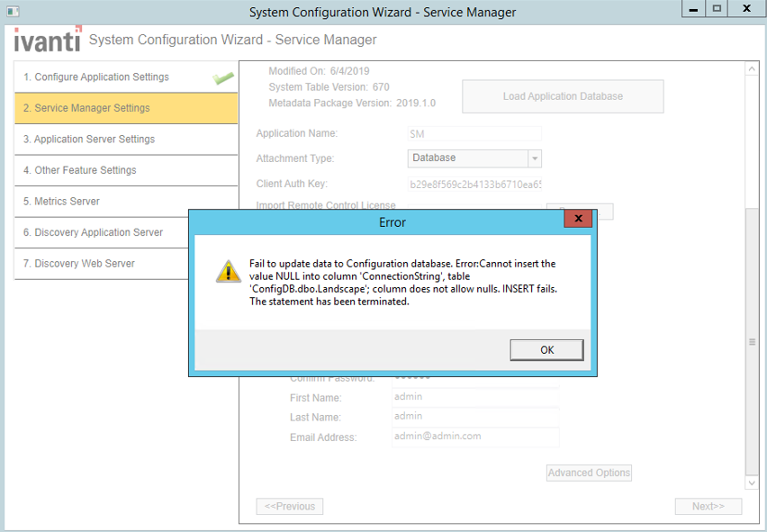Close the Error dialog with the red X
767x532 pixels.
579,218
